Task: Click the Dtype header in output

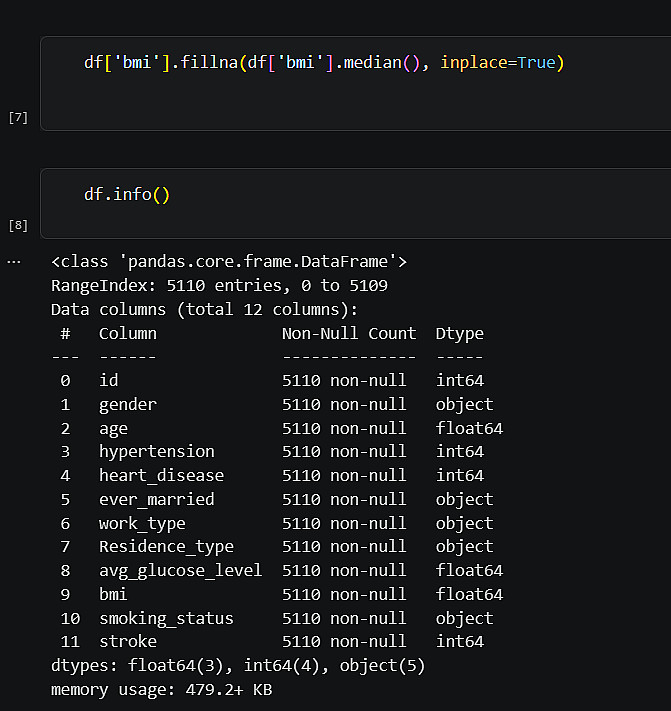Action: [459, 333]
